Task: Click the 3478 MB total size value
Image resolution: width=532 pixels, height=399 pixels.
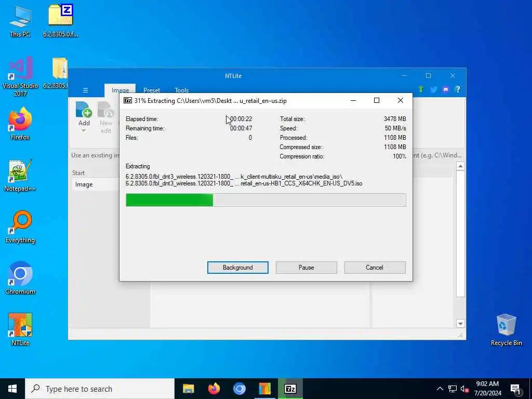Action: (395, 119)
